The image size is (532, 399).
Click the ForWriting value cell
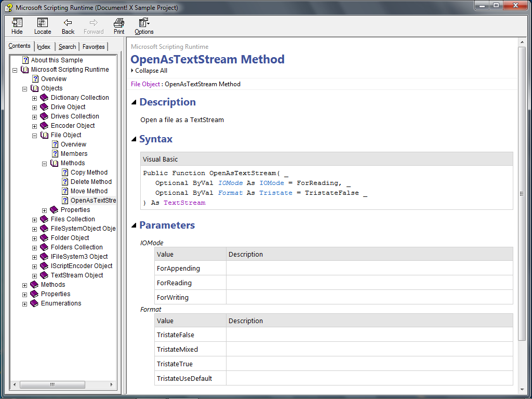(190, 297)
